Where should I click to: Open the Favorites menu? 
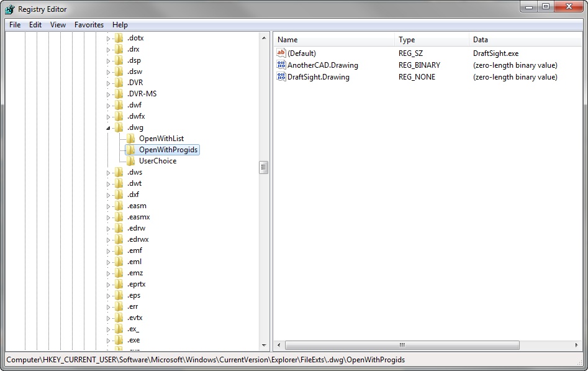click(89, 25)
